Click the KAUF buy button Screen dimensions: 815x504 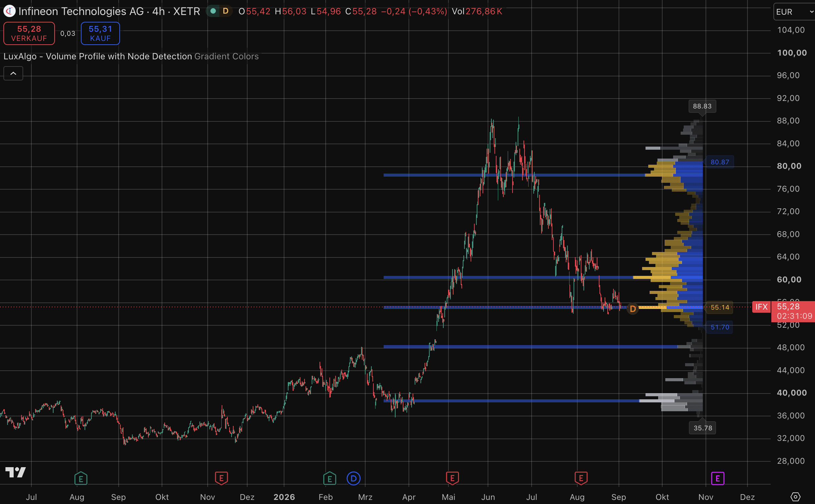(100, 33)
